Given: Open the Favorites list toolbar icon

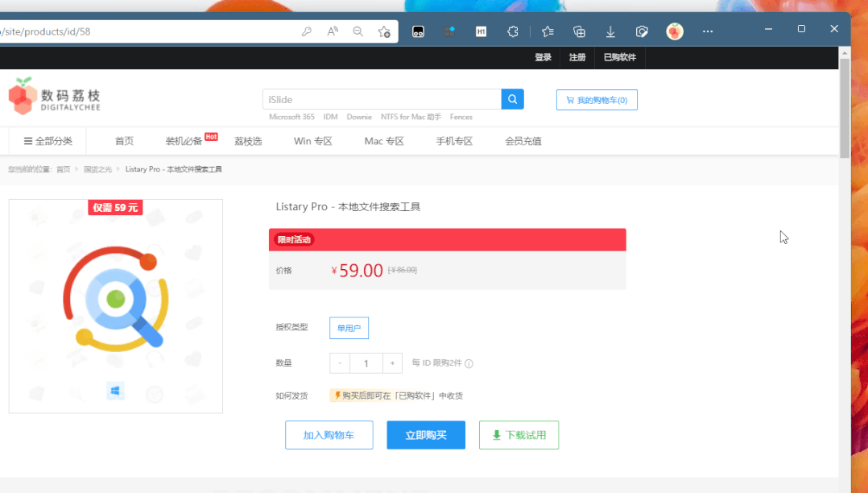Looking at the screenshot, I should 548,31.
